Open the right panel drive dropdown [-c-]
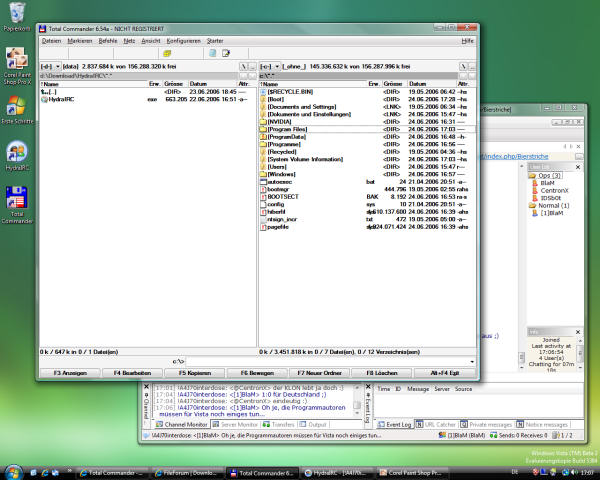 (x=270, y=67)
